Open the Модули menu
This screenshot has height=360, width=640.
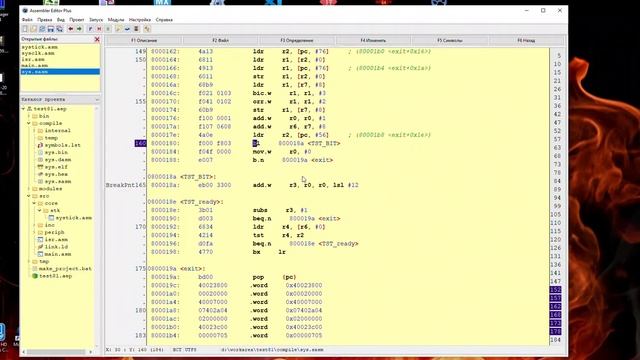[x=116, y=20]
